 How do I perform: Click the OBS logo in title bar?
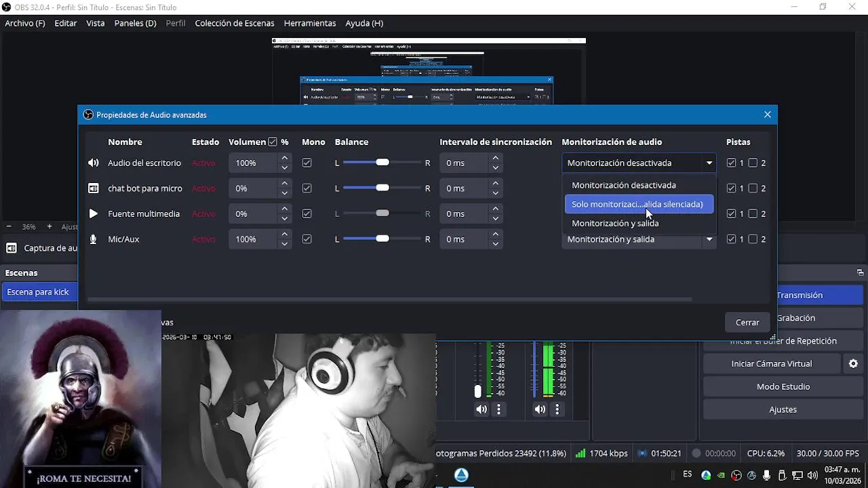(7, 7)
